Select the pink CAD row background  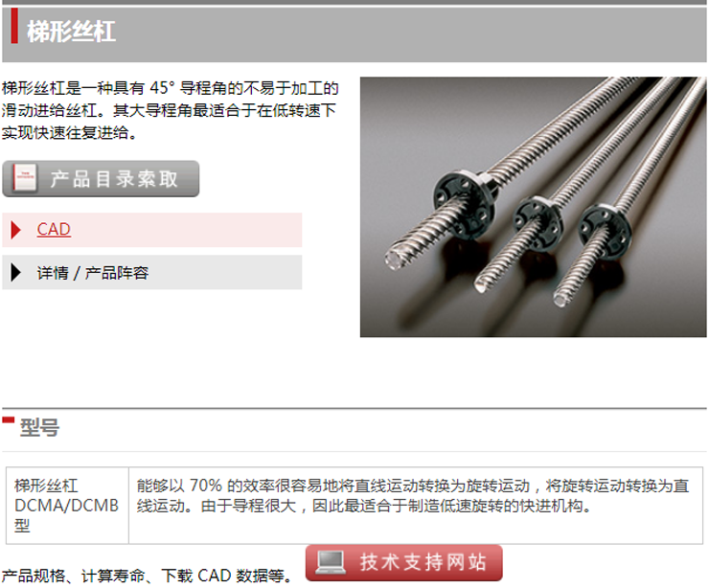[x=152, y=230]
